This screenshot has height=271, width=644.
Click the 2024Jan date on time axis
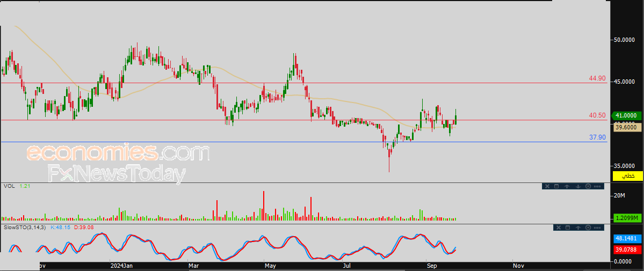pyautogui.click(x=120, y=265)
